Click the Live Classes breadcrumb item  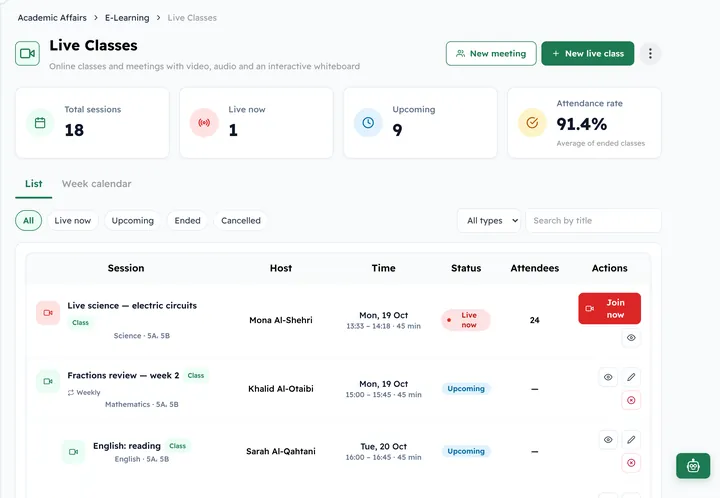(x=192, y=18)
